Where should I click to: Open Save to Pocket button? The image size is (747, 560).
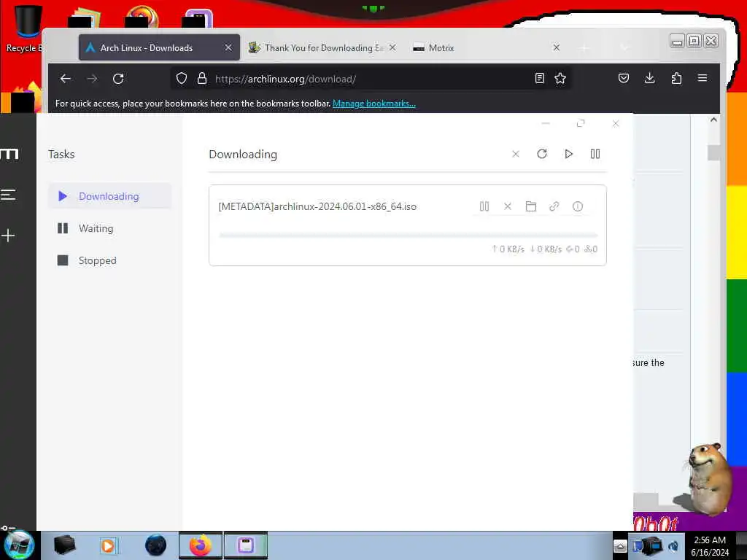click(x=624, y=78)
